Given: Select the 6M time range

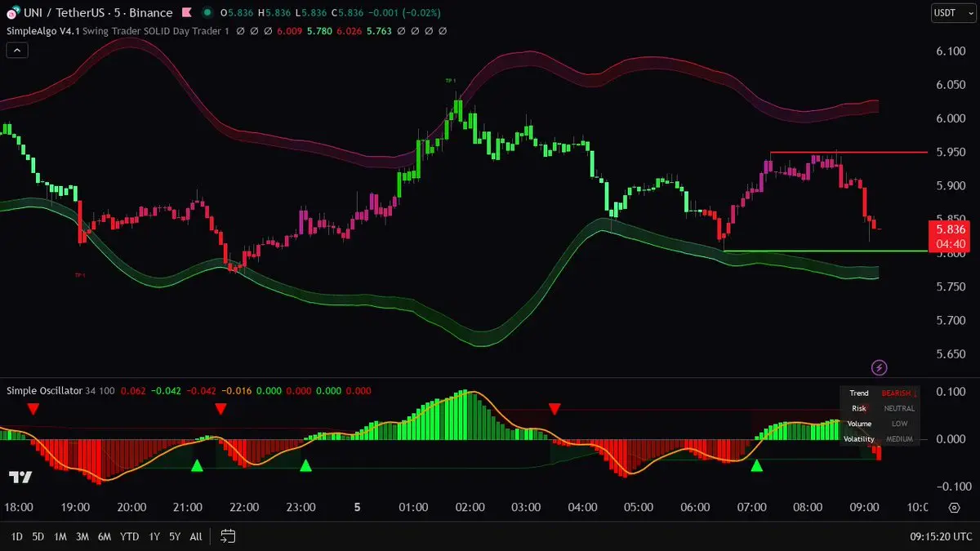Looking at the screenshot, I should coord(105,536).
